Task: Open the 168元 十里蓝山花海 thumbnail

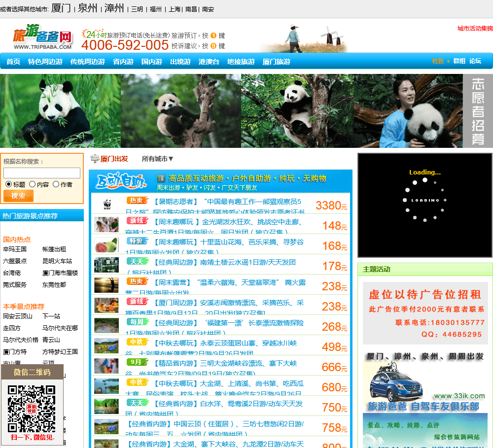Action: pyautogui.click(x=106, y=244)
